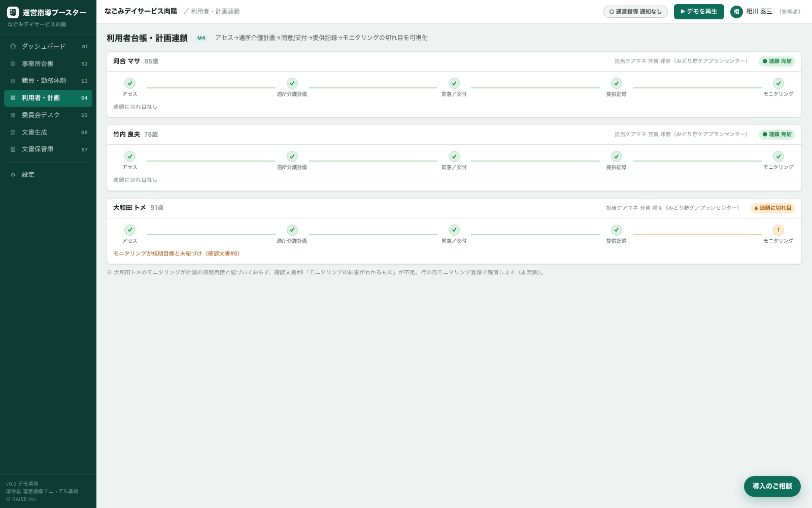Open the 導入のご相談 floating button

click(x=772, y=486)
